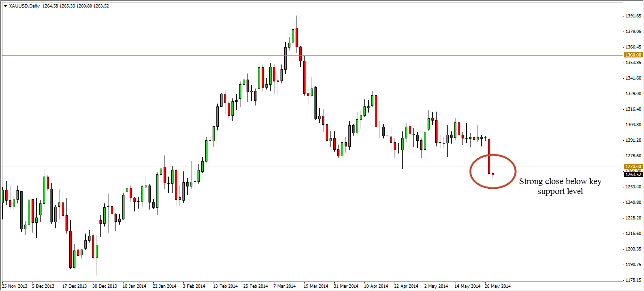The width and height of the screenshot is (644, 291).
Task: Click the 1329.00 price axis label
Action: [x=633, y=93]
